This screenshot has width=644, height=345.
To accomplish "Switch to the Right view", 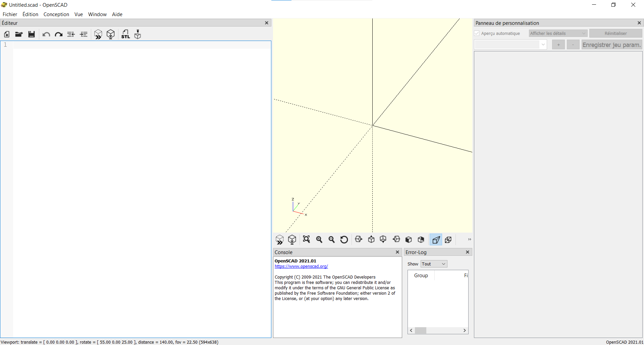I will tap(359, 240).
